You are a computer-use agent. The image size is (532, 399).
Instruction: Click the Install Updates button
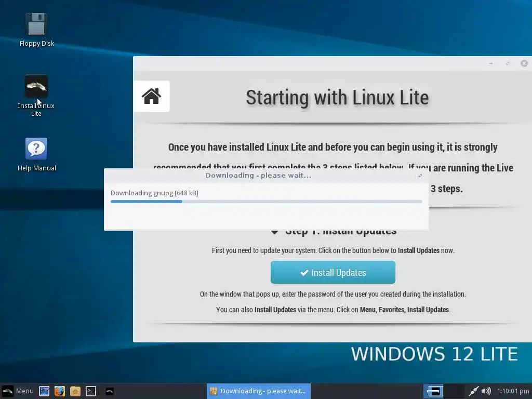333,272
